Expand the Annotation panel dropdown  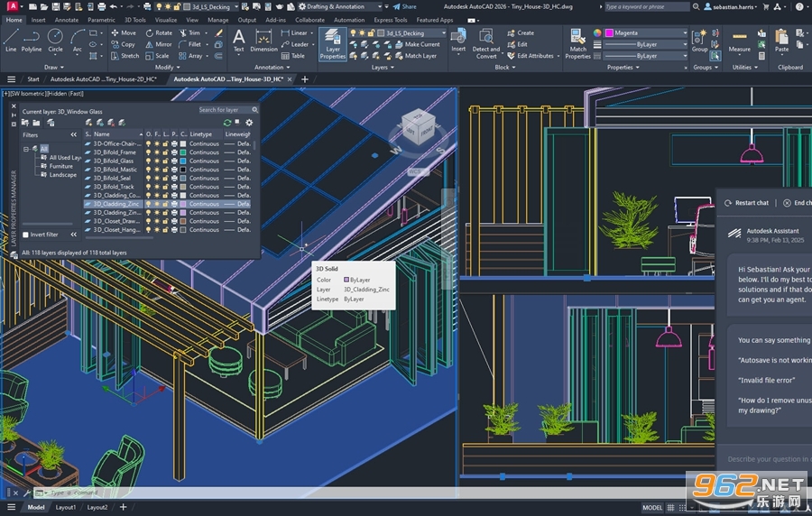tap(272, 68)
